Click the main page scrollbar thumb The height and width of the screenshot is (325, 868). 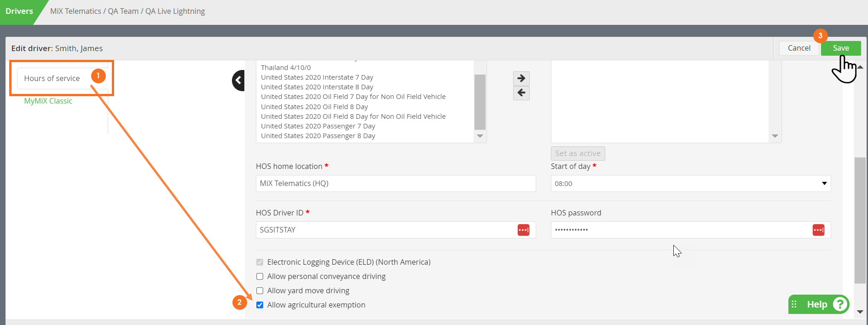tap(860, 220)
